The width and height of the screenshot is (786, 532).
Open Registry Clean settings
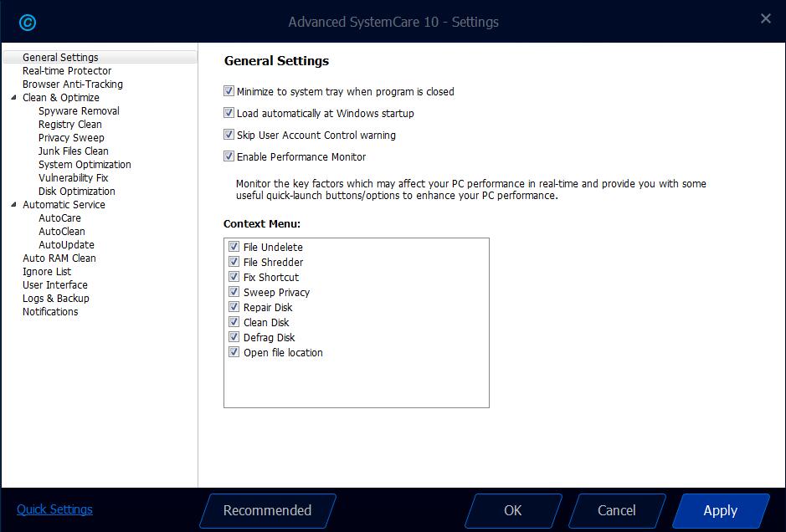click(x=69, y=125)
